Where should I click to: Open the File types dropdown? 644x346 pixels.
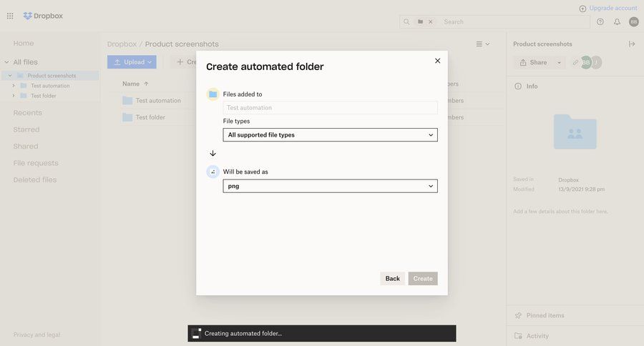coord(330,134)
